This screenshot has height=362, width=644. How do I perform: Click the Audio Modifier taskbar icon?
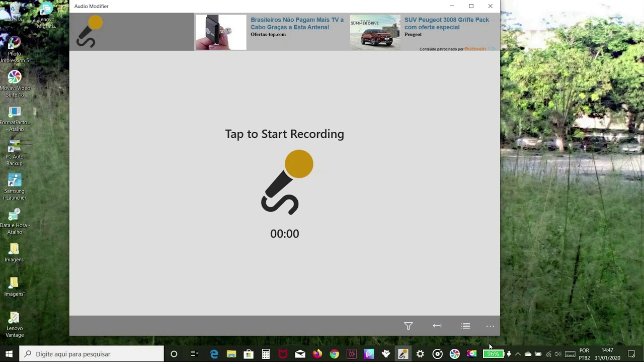coord(403,354)
